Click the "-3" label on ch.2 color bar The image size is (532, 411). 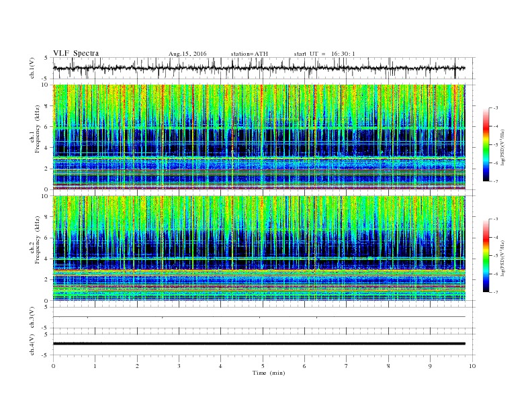point(496,219)
